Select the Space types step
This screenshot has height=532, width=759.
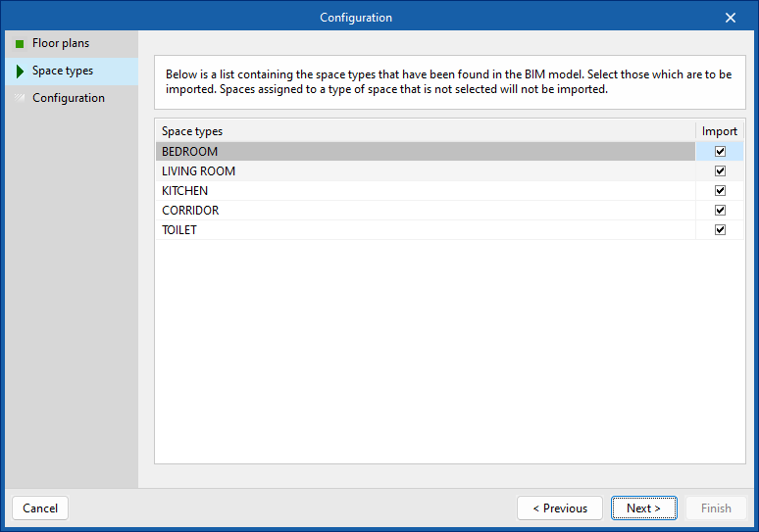click(63, 72)
